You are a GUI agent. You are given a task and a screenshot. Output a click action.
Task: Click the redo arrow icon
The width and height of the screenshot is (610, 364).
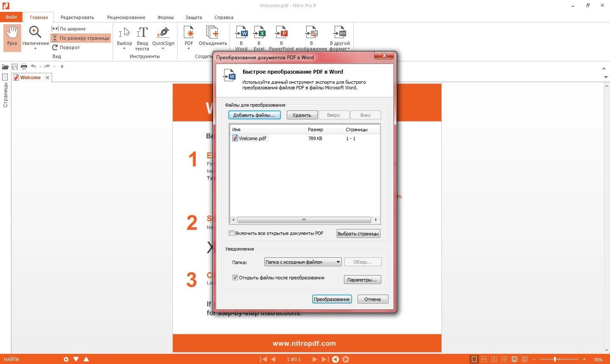47,66
